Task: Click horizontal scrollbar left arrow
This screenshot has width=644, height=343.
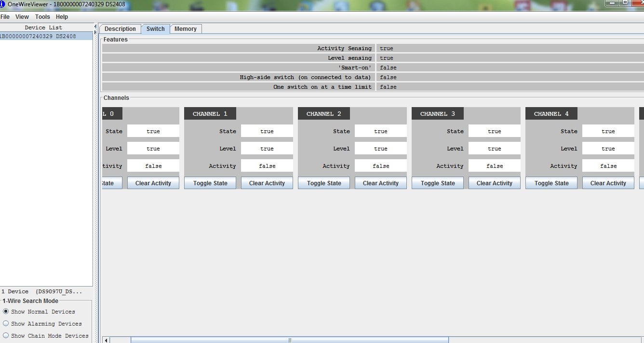Action: pyautogui.click(x=107, y=340)
